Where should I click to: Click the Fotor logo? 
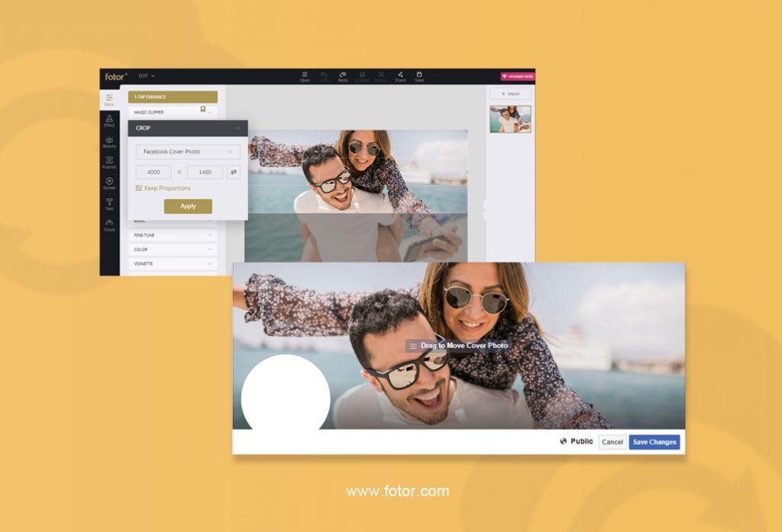pos(116,76)
